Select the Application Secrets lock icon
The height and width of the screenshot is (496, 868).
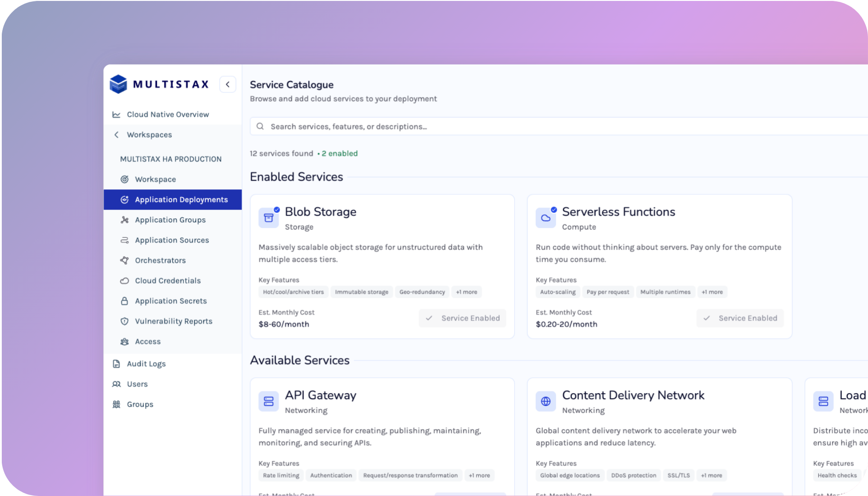pos(124,301)
